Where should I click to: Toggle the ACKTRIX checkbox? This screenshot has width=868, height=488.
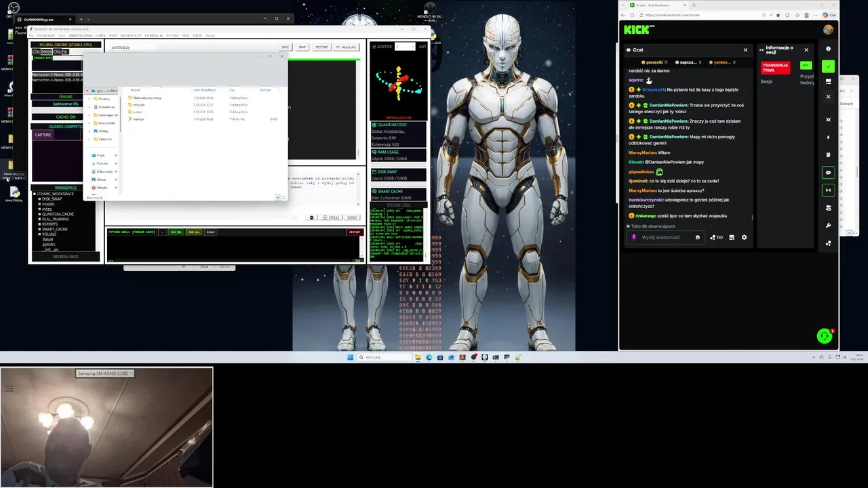(x=374, y=47)
